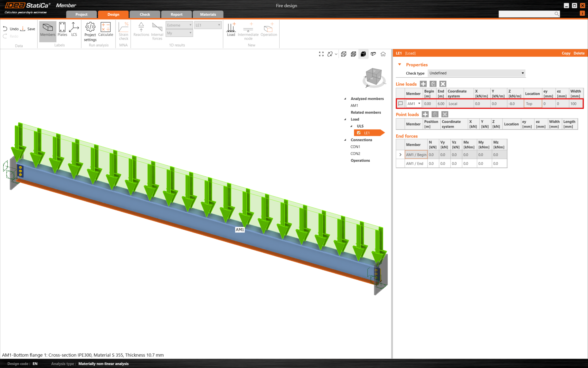The image size is (588, 368).
Task: Open the AM1 member dropdown in line loads
Action: pos(414,104)
